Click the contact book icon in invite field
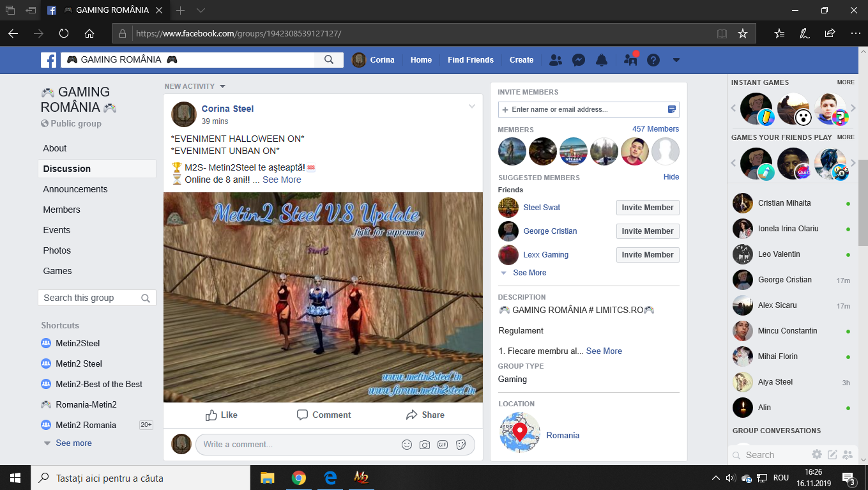Viewport: 868px width, 490px height. [671, 109]
